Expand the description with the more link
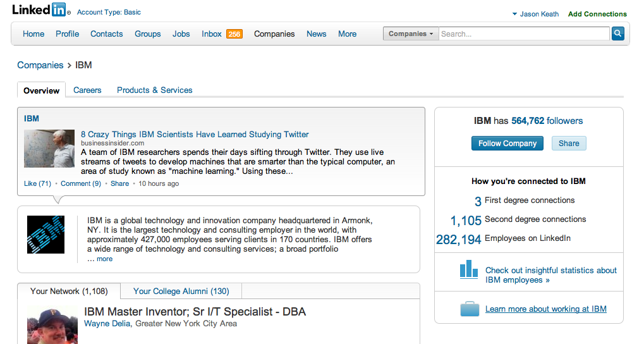The width and height of the screenshot is (644, 344). coord(104,259)
